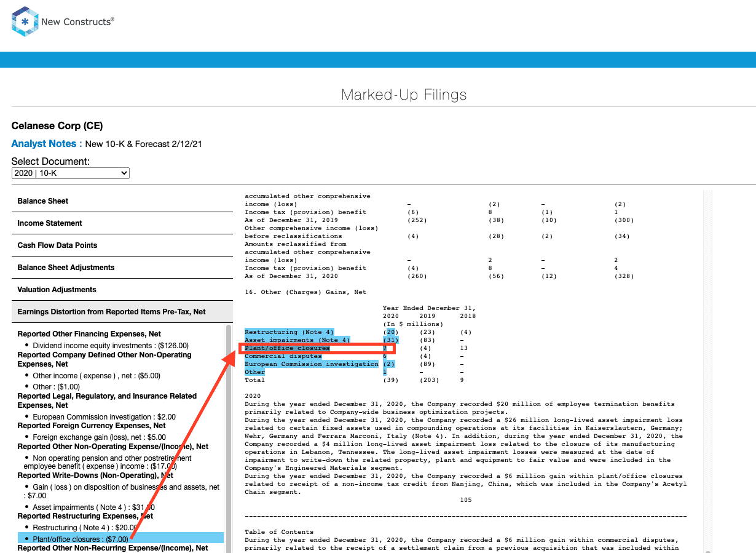Click the New Constructs logo icon
The image size is (756, 553).
25,22
